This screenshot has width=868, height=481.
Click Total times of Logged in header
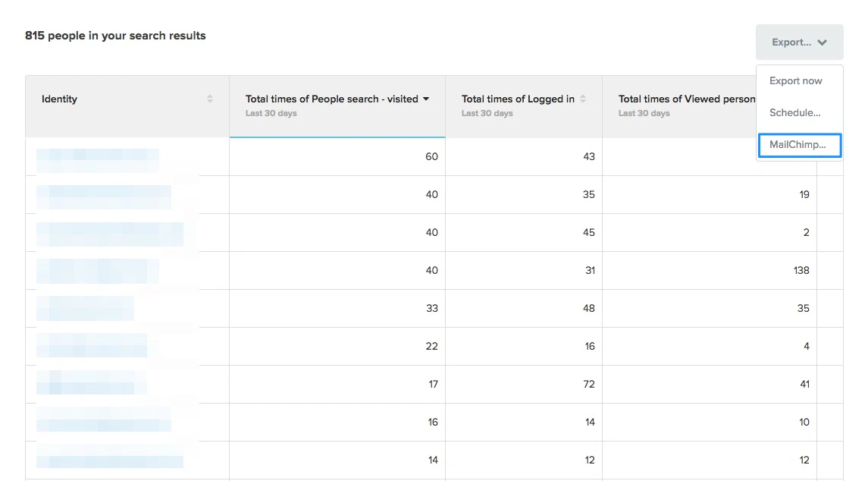518,99
